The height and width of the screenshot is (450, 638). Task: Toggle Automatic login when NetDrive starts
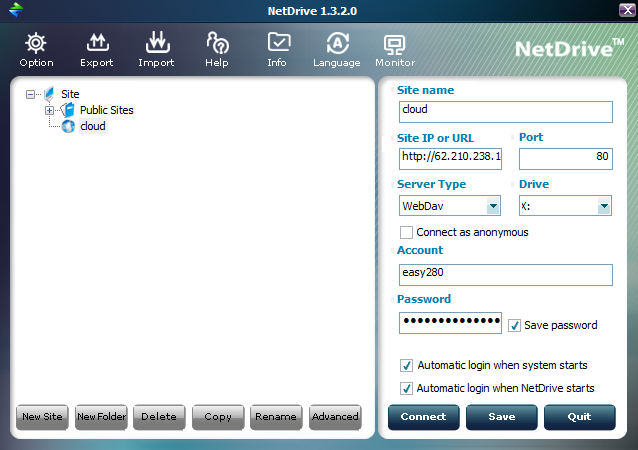[406, 388]
